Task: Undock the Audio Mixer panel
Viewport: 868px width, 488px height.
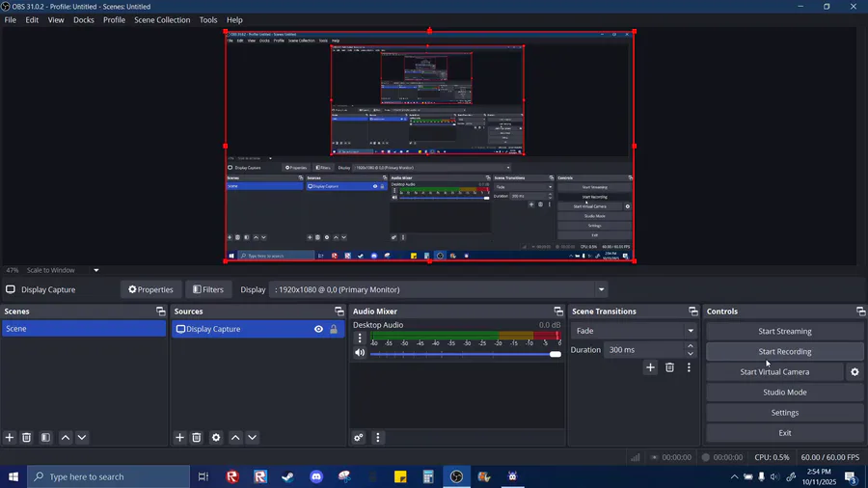Action: 558,311
